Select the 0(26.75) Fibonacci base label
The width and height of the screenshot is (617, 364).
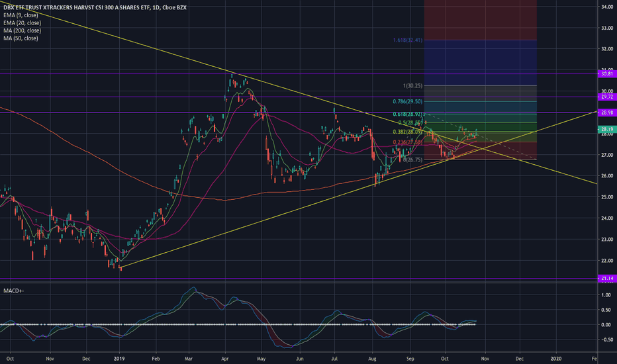[413, 159]
